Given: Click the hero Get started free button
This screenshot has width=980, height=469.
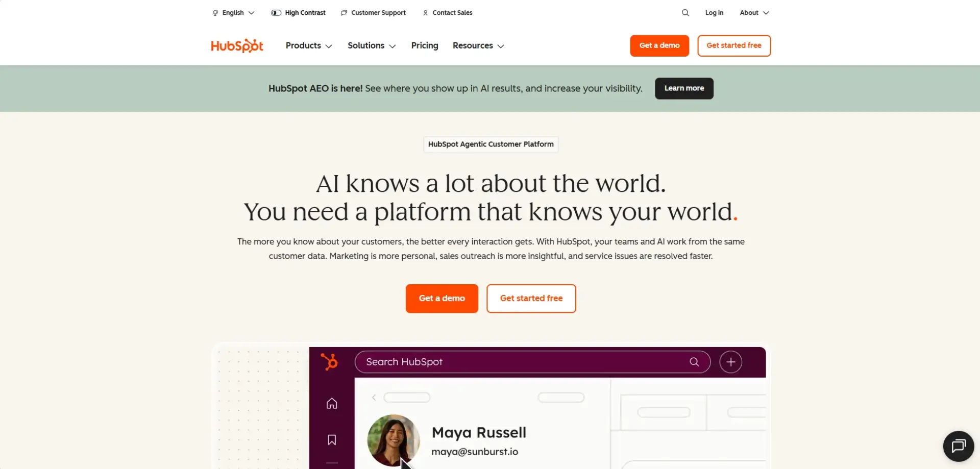Looking at the screenshot, I should pyautogui.click(x=531, y=298).
